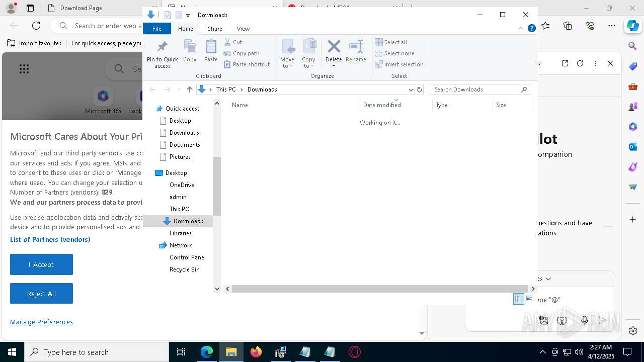Click Pin to Quick access icon
The image size is (644, 362).
tap(162, 54)
